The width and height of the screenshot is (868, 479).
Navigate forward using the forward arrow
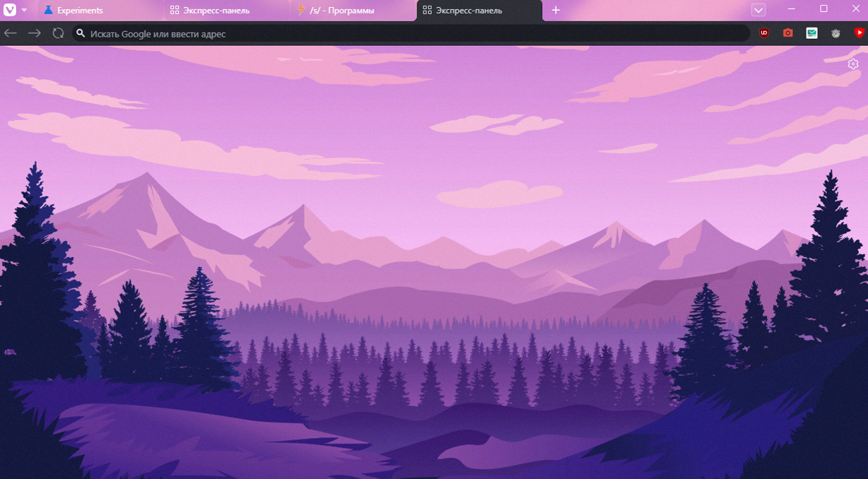pyautogui.click(x=34, y=32)
